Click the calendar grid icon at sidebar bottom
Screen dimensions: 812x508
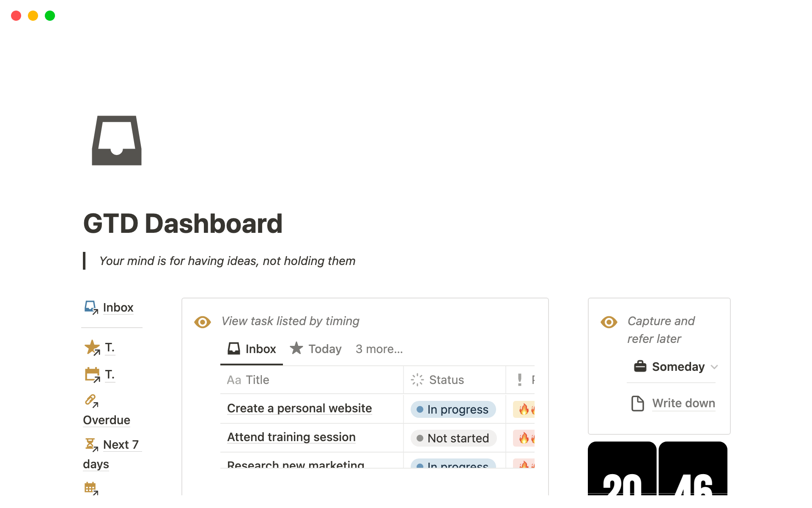pos(91,488)
